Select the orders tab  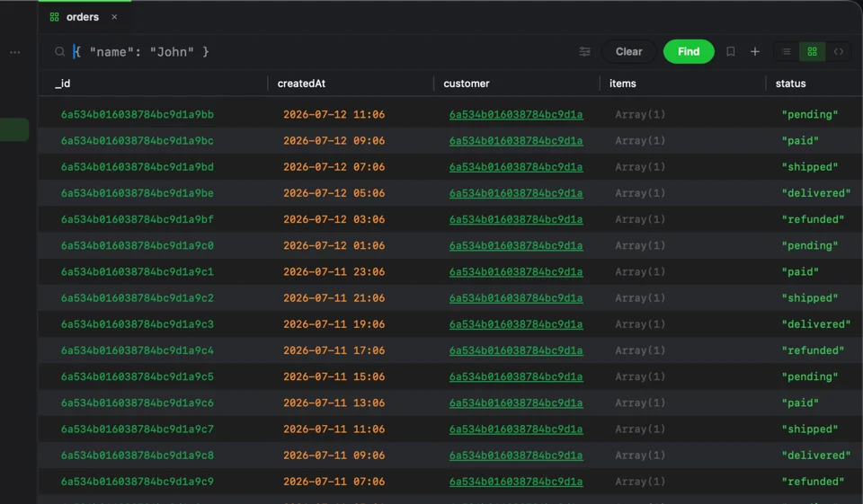(x=83, y=17)
